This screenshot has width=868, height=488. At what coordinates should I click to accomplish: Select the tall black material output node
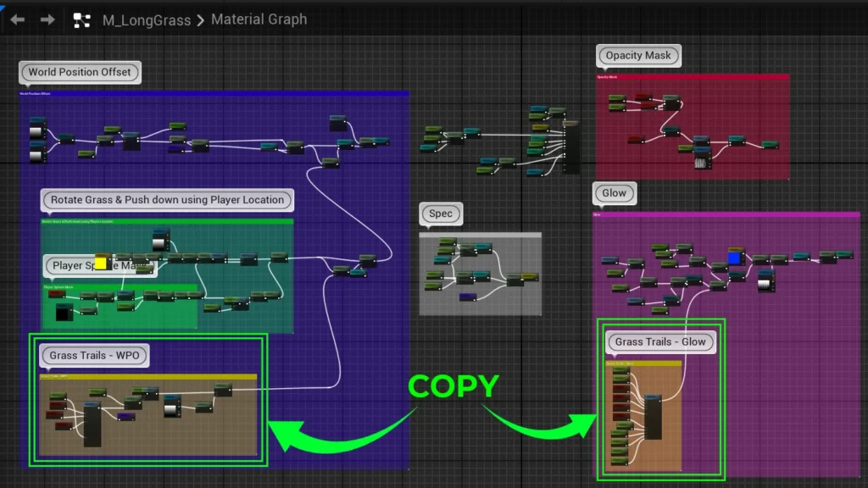click(571, 147)
